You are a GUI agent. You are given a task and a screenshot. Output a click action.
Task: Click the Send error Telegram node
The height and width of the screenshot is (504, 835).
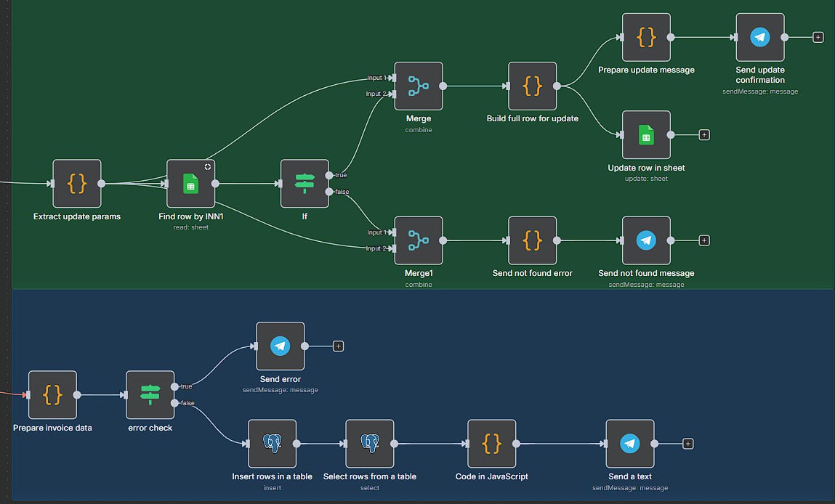click(280, 346)
